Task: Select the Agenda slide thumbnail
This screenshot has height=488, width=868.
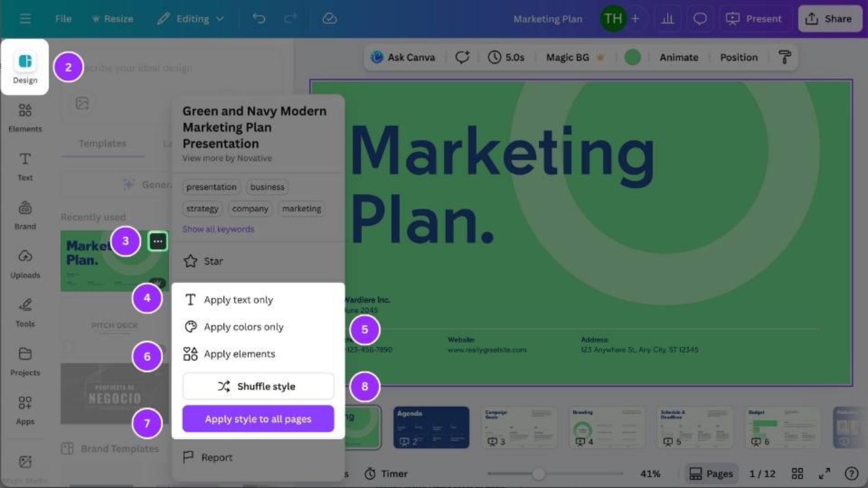Action: pos(431,427)
